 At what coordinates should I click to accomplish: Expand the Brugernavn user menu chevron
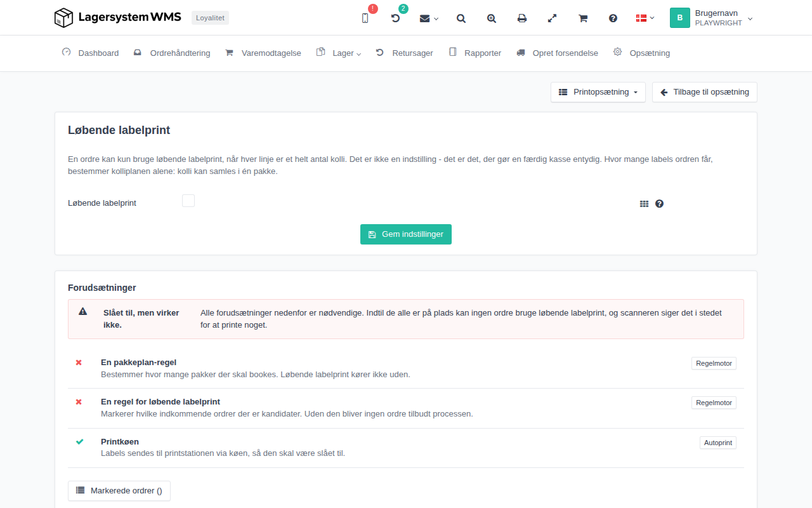750,18
